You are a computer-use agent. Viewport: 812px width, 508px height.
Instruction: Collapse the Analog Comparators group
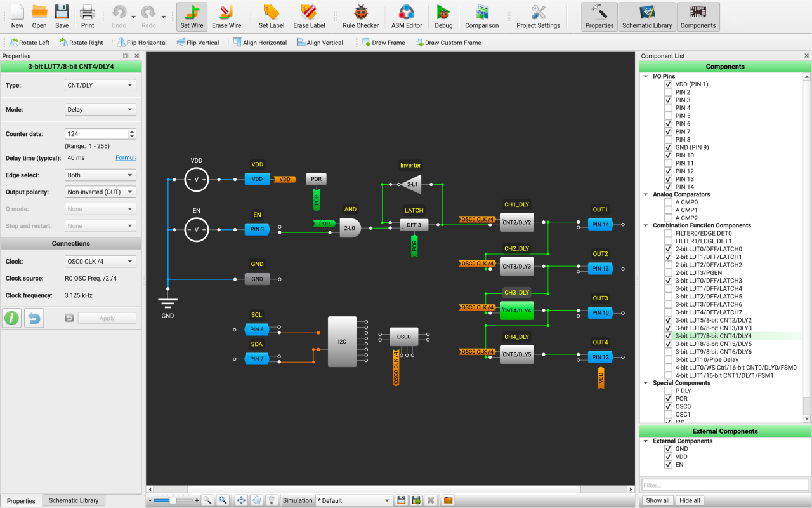(646, 194)
